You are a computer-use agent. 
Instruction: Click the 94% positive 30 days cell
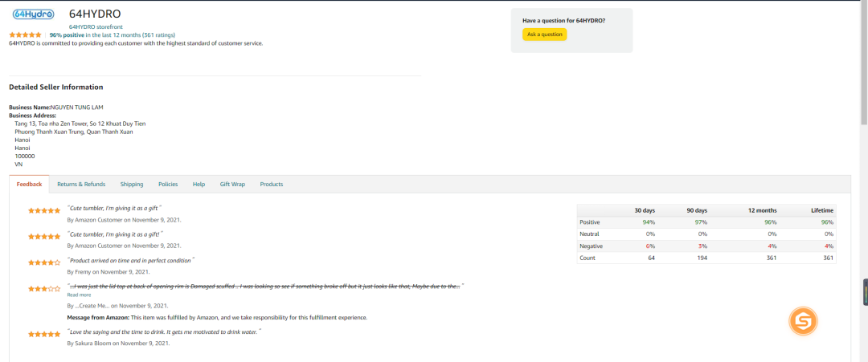[x=649, y=222]
